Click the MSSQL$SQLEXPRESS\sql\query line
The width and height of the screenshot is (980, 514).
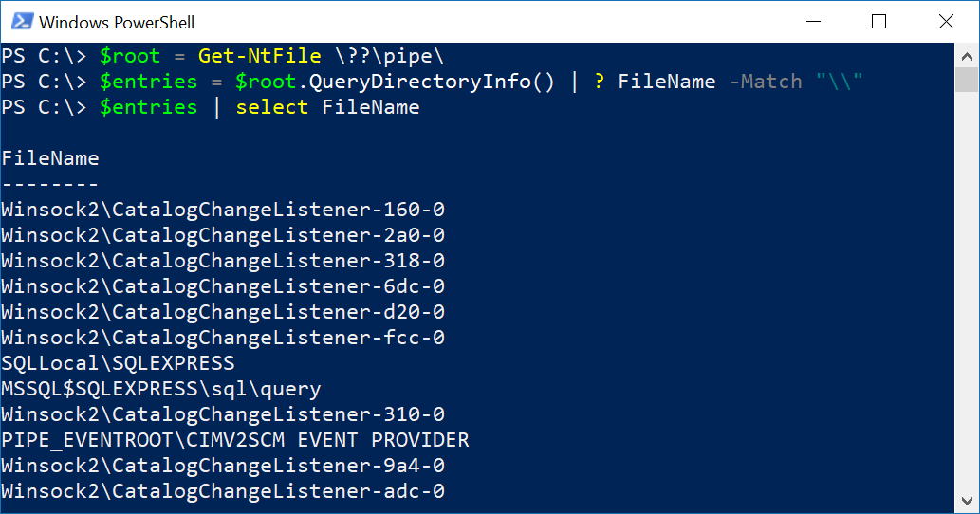click(x=161, y=389)
